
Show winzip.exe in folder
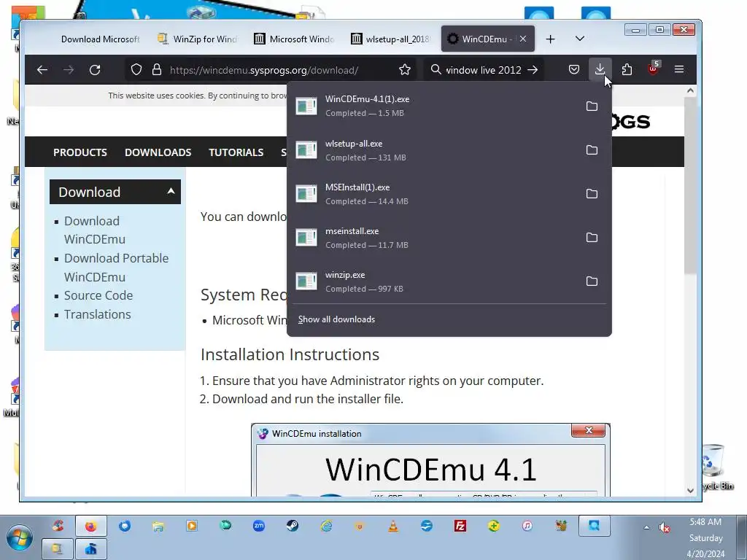point(592,281)
